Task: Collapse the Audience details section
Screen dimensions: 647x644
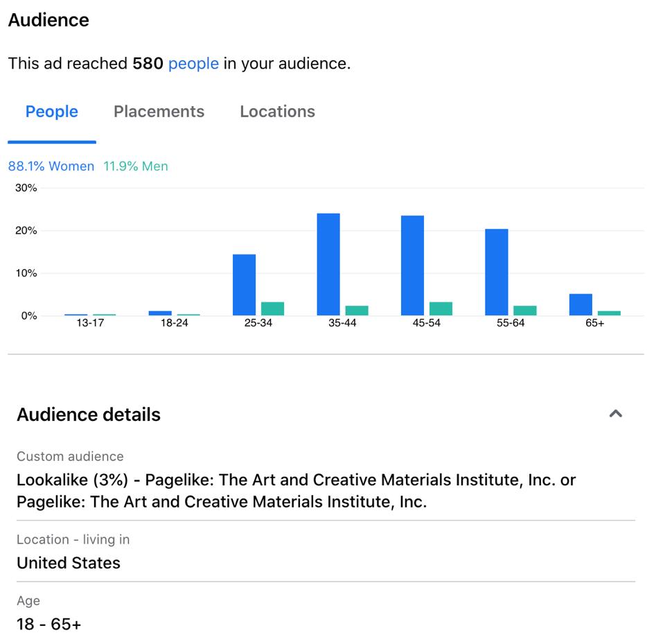Action: [615, 414]
